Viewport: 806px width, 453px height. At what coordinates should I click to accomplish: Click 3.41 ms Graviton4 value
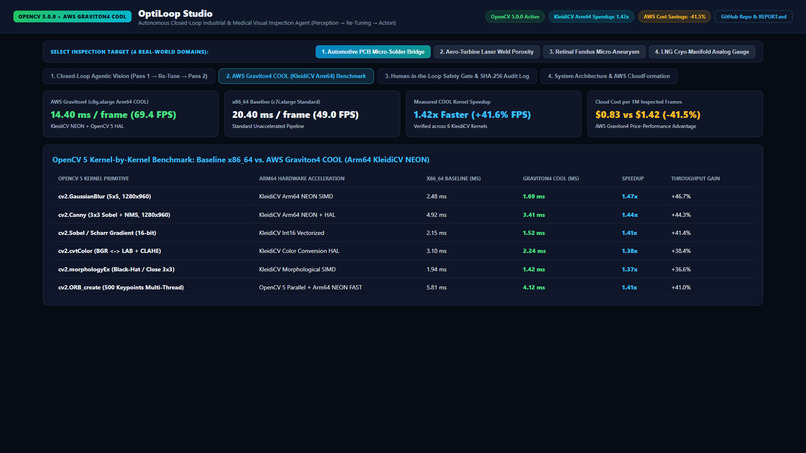pyautogui.click(x=534, y=215)
